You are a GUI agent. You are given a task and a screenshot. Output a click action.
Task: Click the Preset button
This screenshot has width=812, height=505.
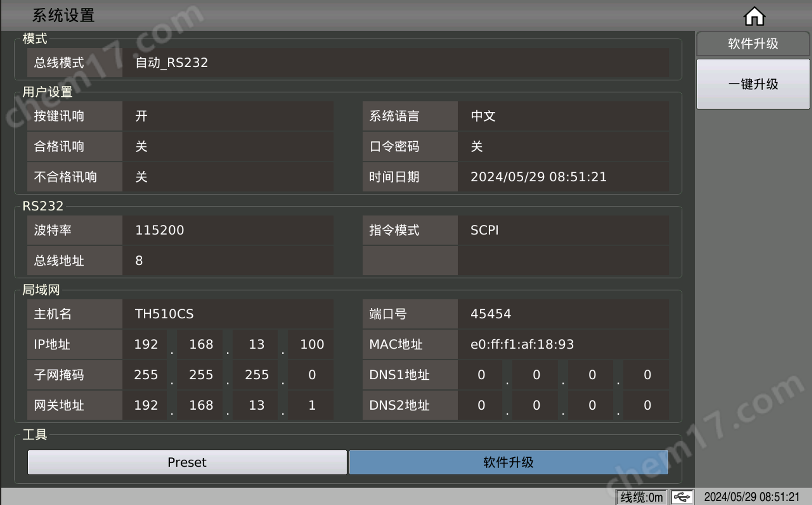coord(187,462)
